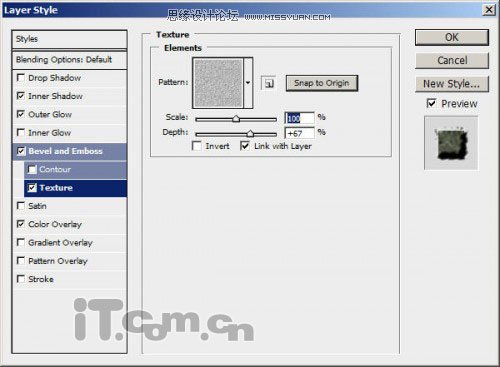
Task: Open the Gradient Overlay settings label
Action: [x=60, y=243]
